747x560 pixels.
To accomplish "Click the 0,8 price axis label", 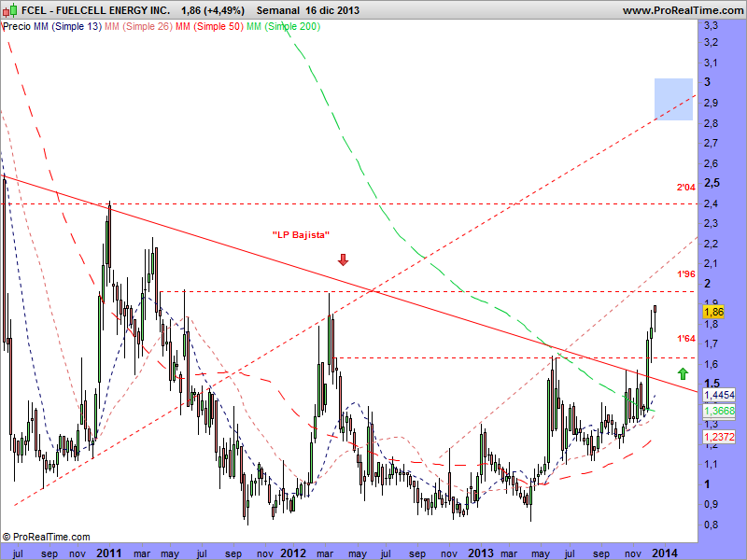I will pyautogui.click(x=711, y=525).
